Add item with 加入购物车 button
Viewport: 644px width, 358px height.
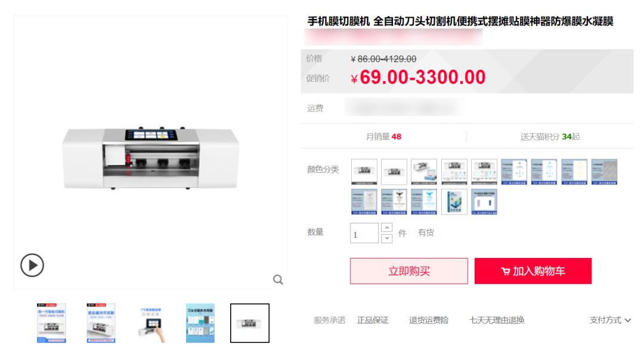click(x=533, y=271)
